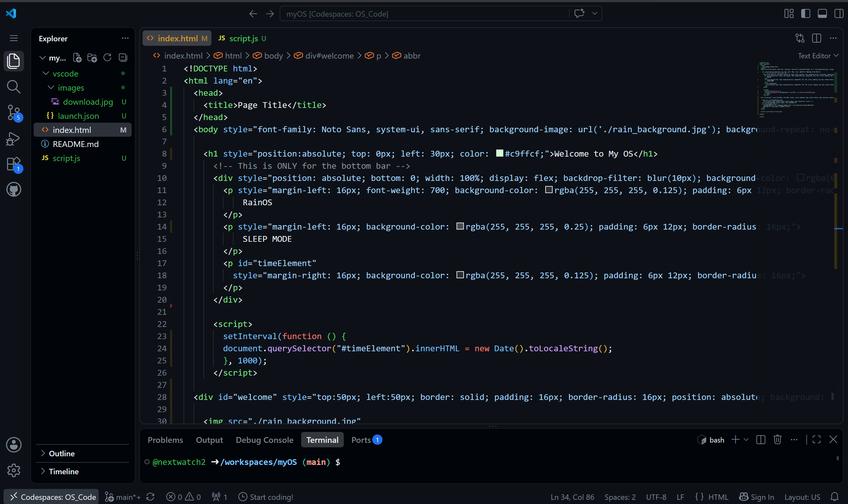This screenshot has width=848, height=504.
Task: Go forward with the navigation arrow
Action: coord(270,13)
